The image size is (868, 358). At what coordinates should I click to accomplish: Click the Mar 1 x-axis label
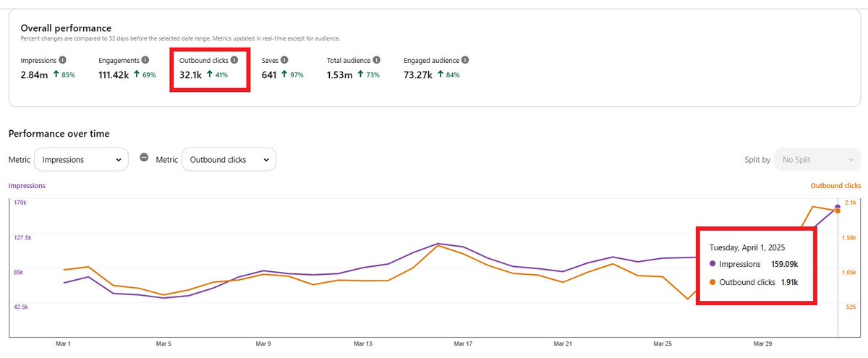pyautogui.click(x=64, y=344)
